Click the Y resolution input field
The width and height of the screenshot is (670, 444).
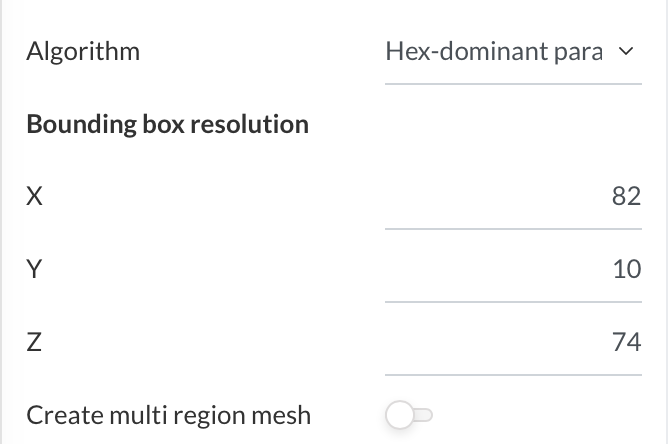tap(513, 270)
